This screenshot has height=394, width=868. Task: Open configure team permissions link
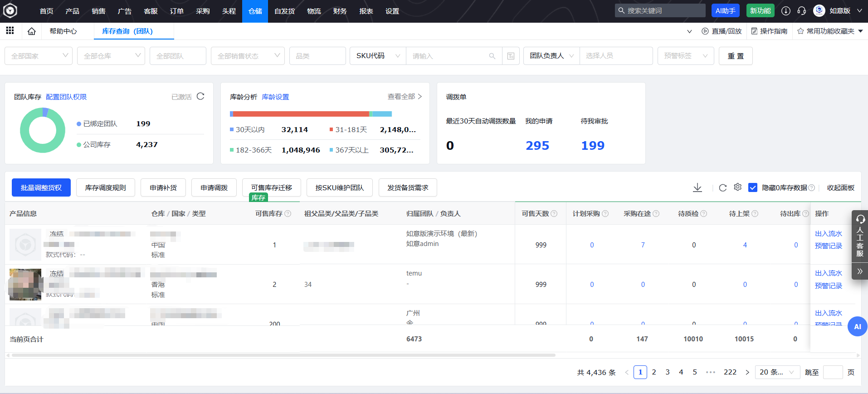coord(66,97)
